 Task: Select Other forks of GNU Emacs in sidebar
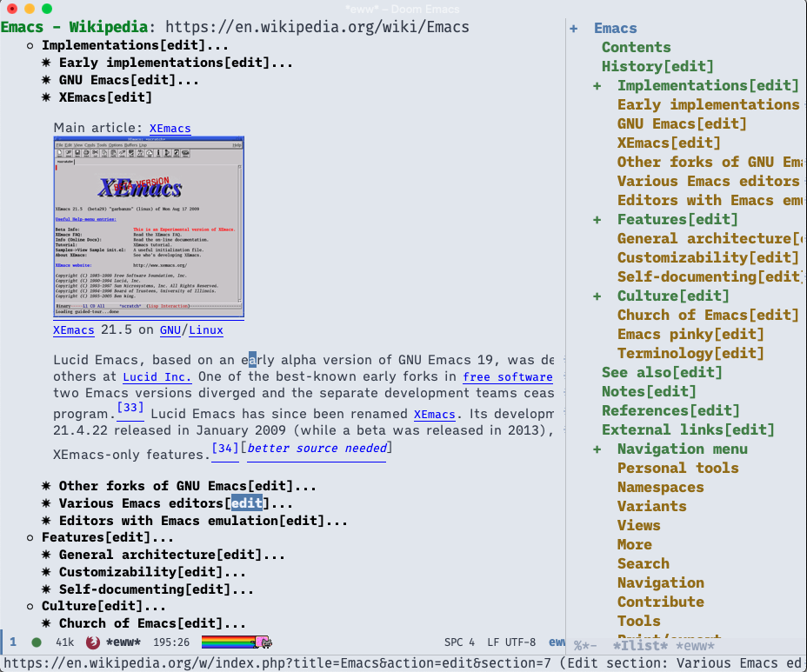(x=710, y=162)
